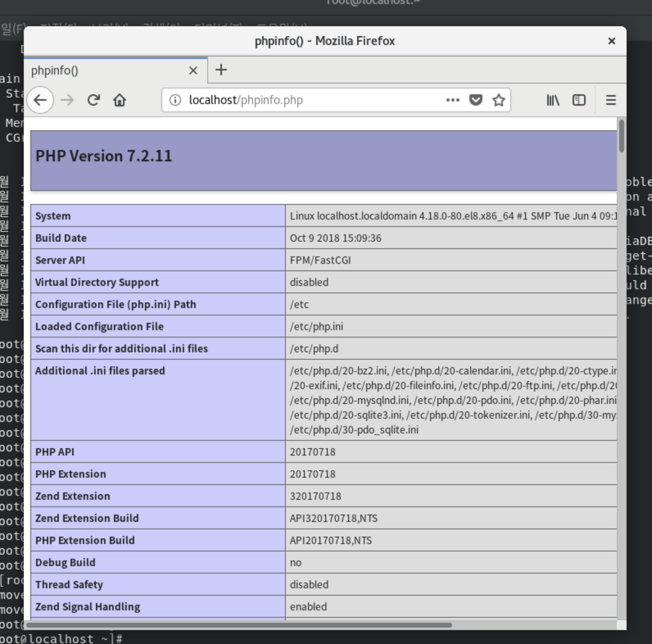Open the Library bookshelf icon
The height and width of the screenshot is (644, 652).
pyautogui.click(x=553, y=100)
